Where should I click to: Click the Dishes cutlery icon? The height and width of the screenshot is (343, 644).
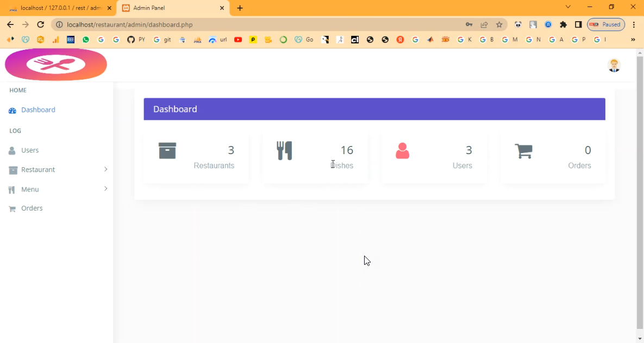(285, 150)
